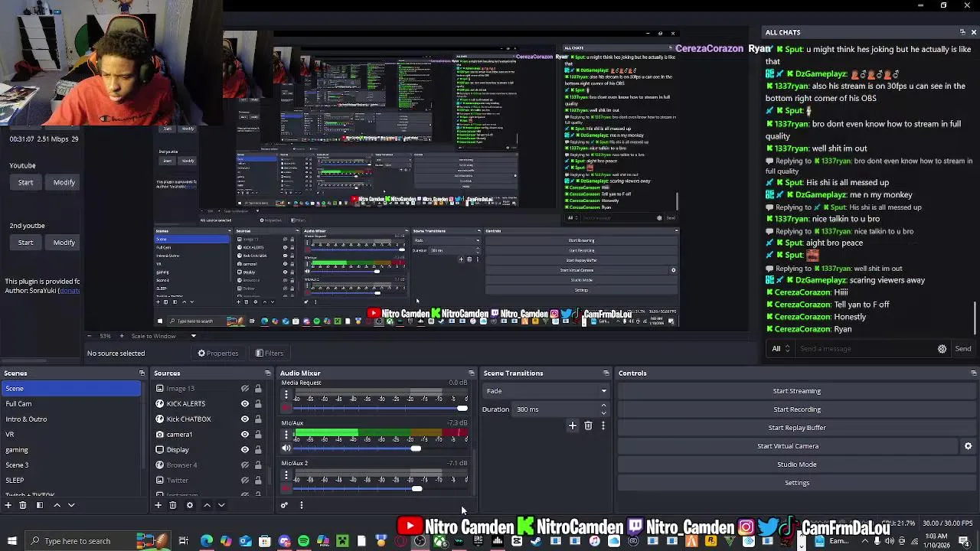This screenshot has height=551, width=980.
Task: Undock the Sources panel icon
Action: click(267, 373)
